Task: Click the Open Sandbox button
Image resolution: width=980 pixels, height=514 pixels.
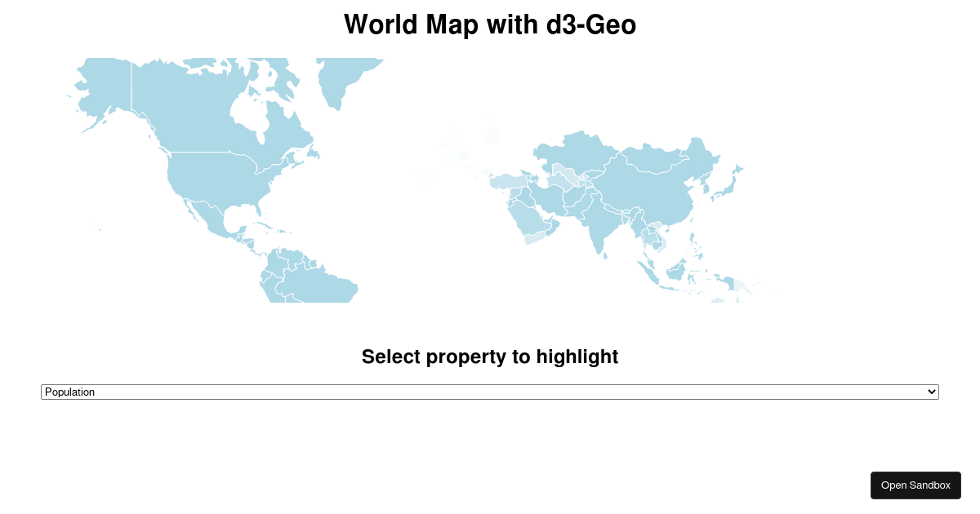Action: point(915,485)
